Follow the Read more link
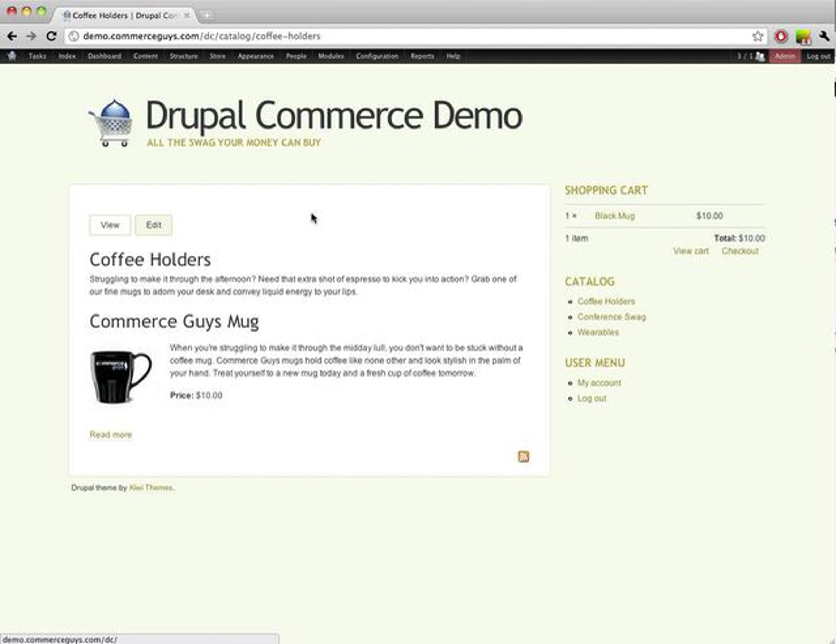Image resolution: width=836 pixels, height=644 pixels. 111,435
